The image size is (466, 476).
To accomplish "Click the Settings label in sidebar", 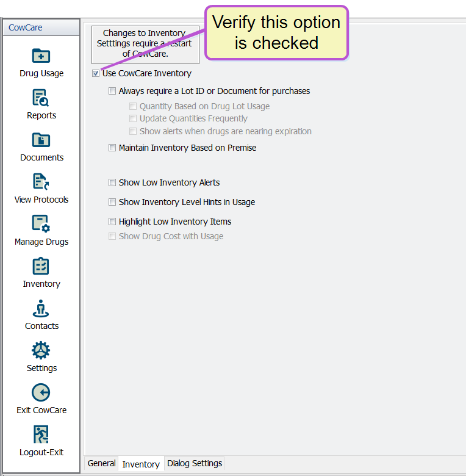I will point(42,368).
